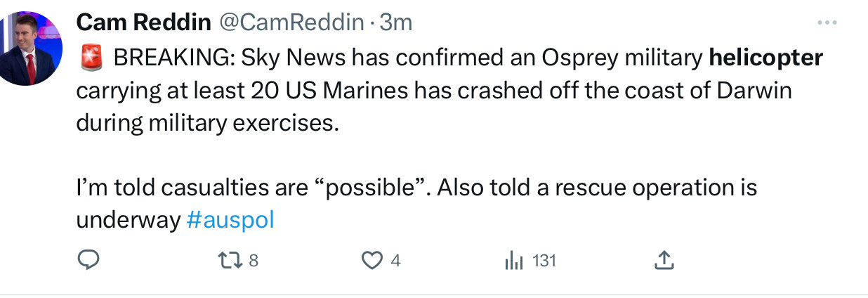Open tweet by clicking casualties paragraph

416,205
